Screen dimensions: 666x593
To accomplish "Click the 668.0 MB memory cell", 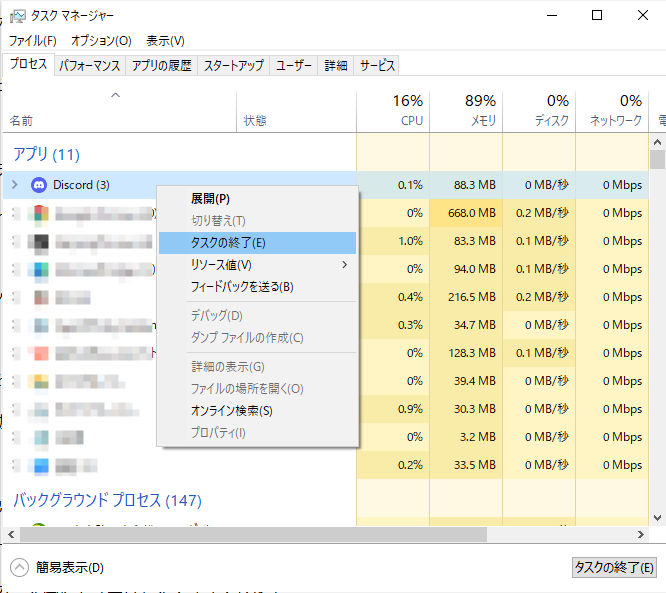I will pyautogui.click(x=466, y=213).
